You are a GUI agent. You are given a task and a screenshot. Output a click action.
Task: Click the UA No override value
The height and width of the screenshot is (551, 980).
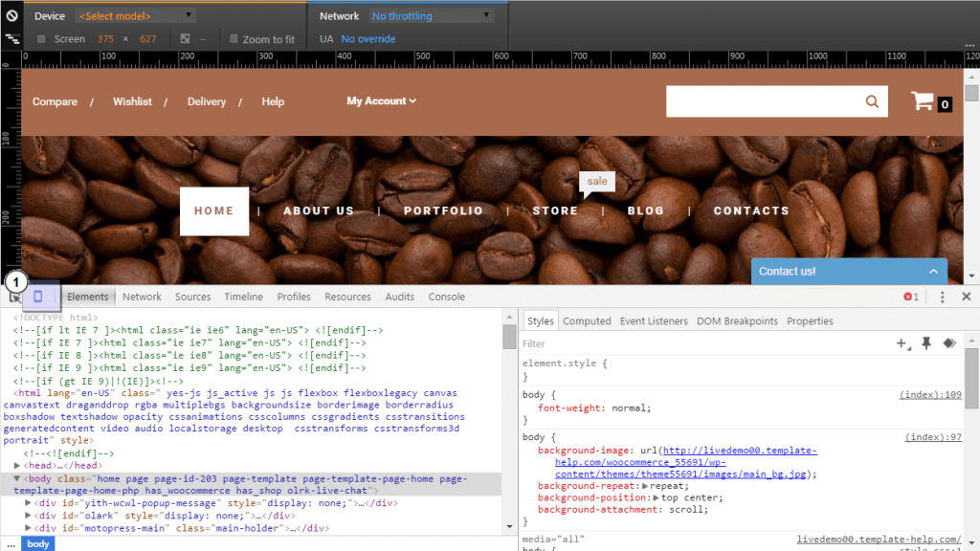pos(368,38)
